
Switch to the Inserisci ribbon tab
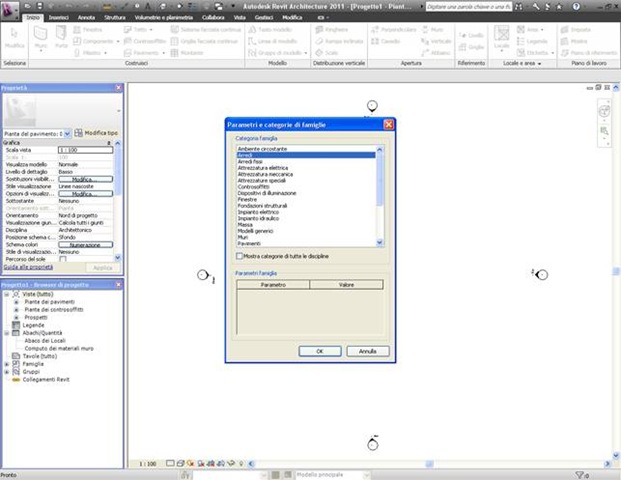click(x=59, y=17)
